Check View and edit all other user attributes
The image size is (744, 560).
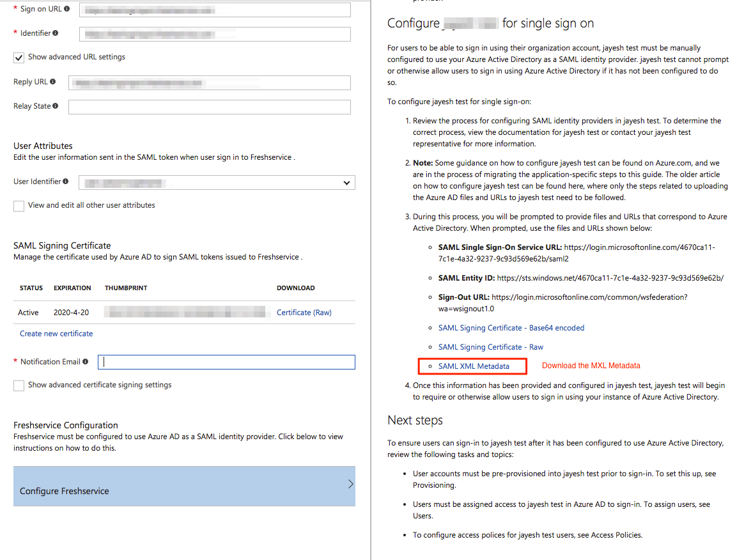[x=19, y=206]
